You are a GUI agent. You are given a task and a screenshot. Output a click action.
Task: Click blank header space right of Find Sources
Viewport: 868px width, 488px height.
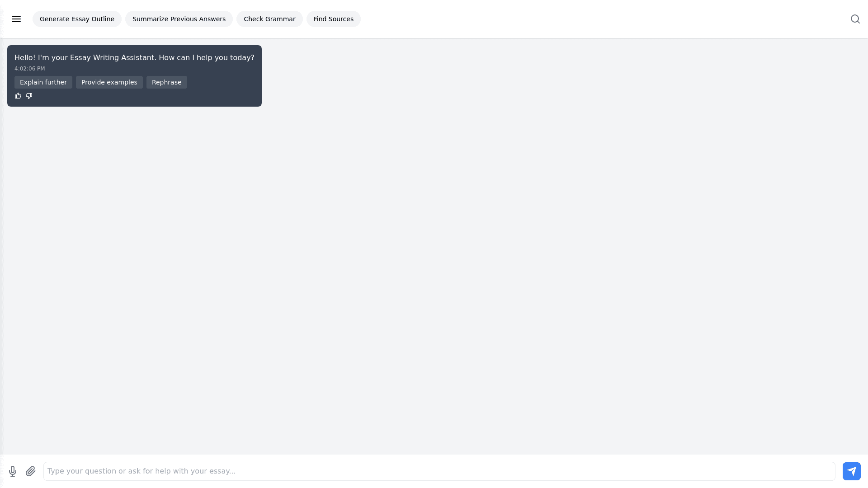click(x=588, y=19)
